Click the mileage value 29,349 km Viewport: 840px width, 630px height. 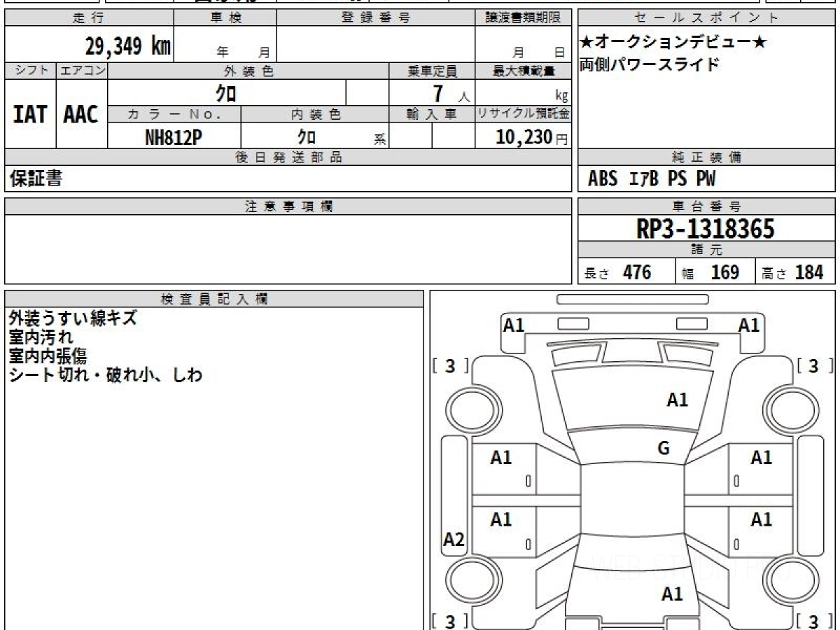point(128,46)
